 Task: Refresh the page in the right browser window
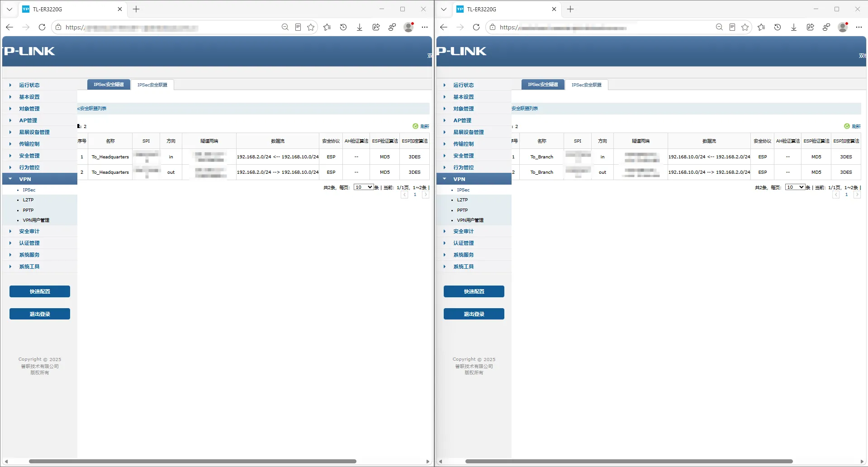coord(476,27)
